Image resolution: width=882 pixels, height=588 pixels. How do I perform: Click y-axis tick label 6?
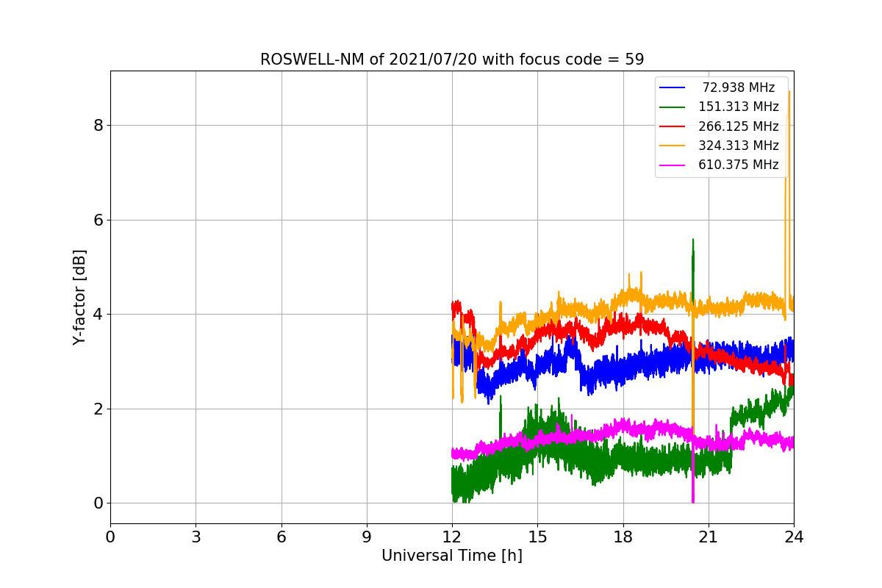click(x=98, y=220)
